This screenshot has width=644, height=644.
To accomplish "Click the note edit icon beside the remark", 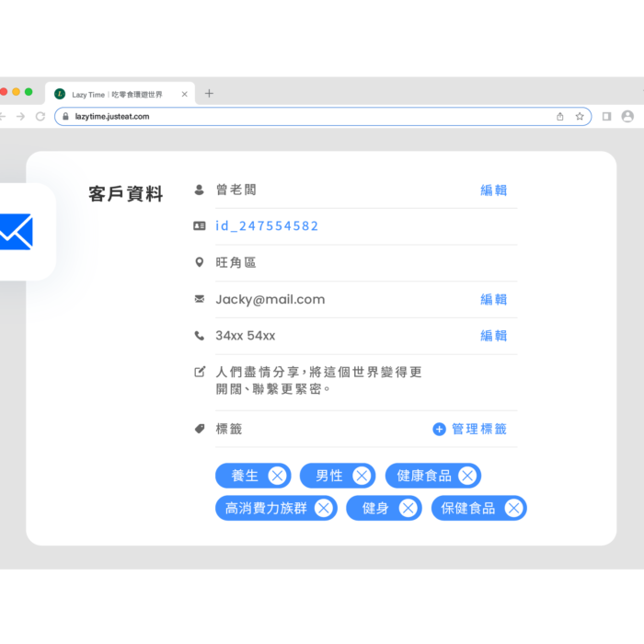I will coord(200,372).
